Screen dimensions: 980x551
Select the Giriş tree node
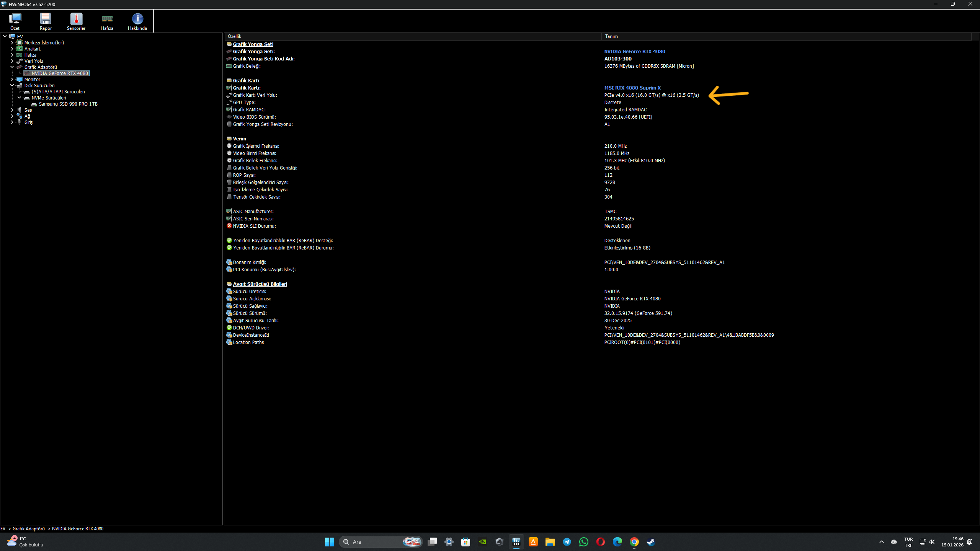click(28, 122)
